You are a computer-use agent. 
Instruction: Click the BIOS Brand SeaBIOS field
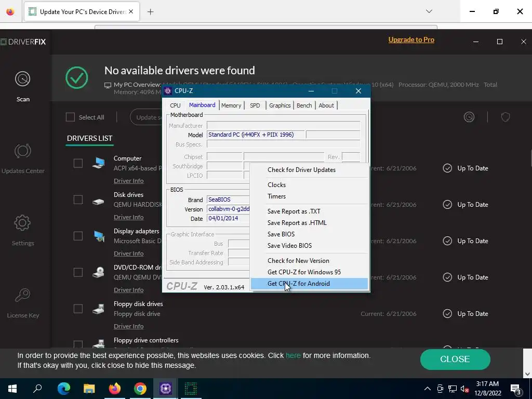228,199
